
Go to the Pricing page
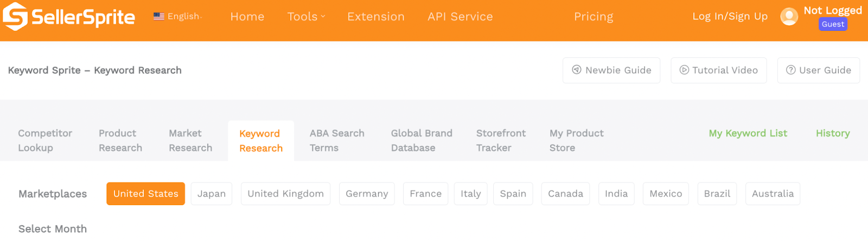[593, 17]
